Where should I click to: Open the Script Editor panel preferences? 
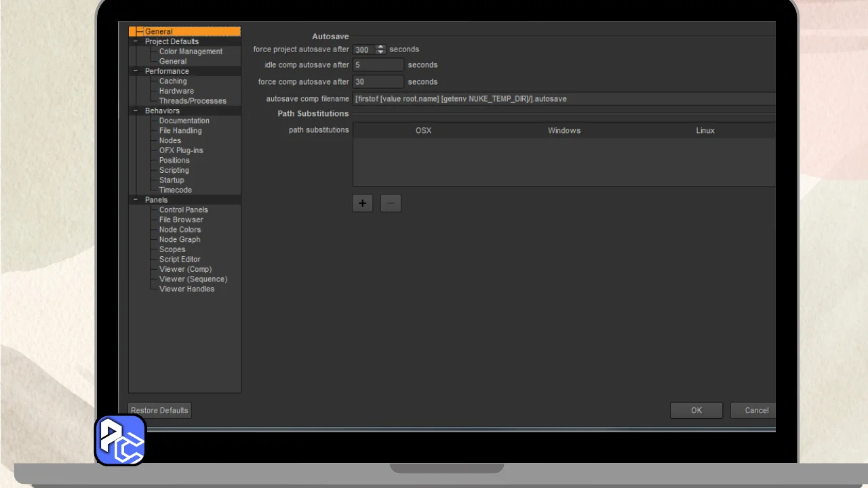point(180,259)
